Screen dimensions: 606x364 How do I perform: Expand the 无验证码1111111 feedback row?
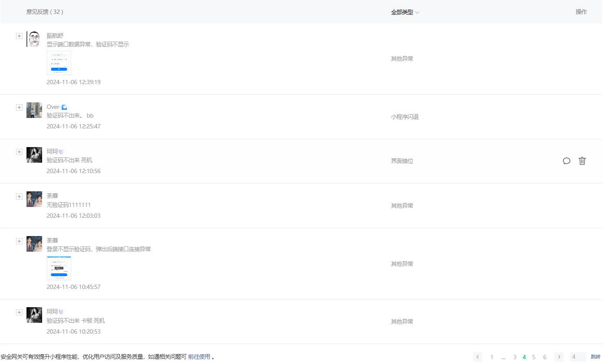[x=19, y=197]
